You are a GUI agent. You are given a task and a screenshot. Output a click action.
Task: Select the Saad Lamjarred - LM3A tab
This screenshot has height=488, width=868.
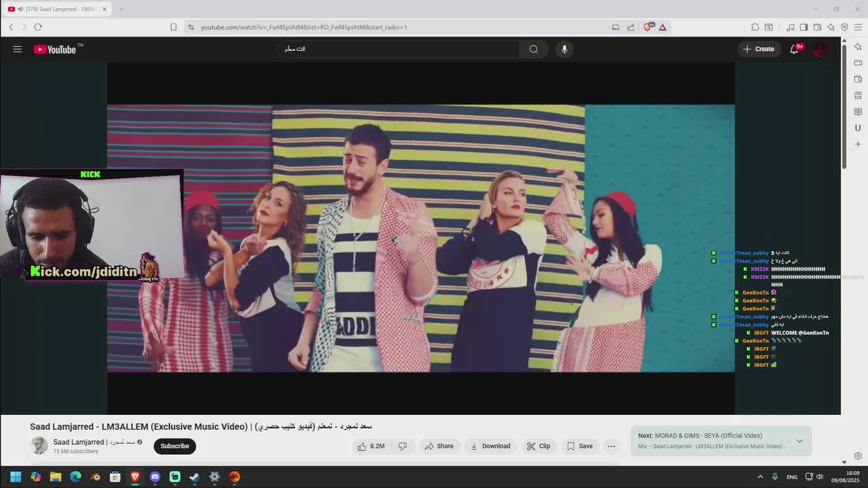pos(57,9)
